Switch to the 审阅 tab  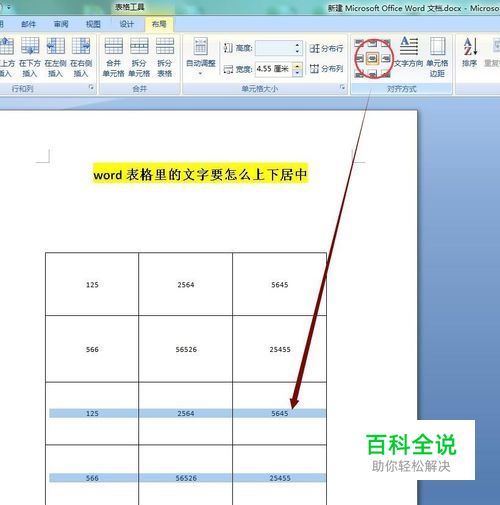tap(61, 24)
